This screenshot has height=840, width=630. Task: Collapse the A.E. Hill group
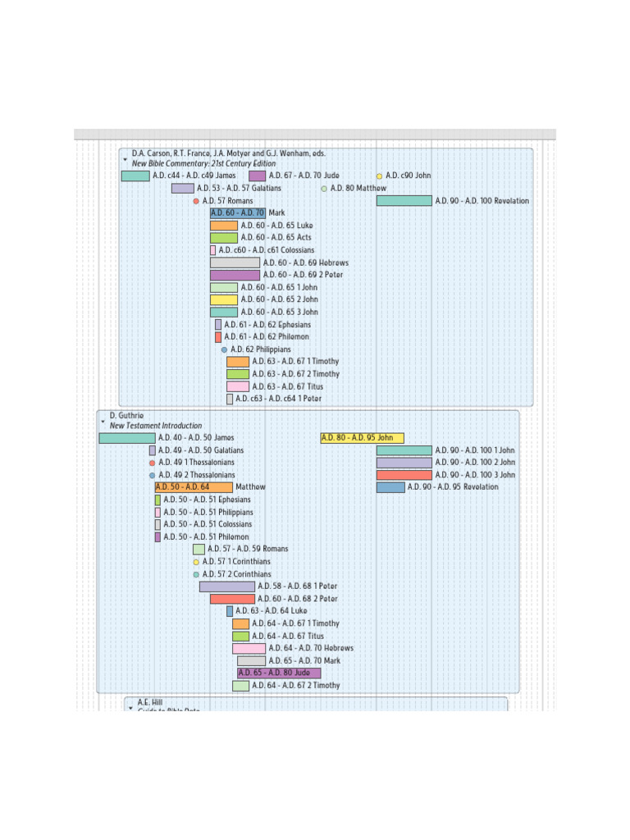coord(130,708)
